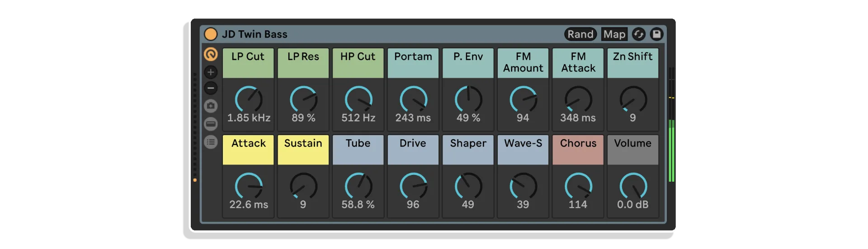Select the red Chorus macro label

click(x=578, y=150)
